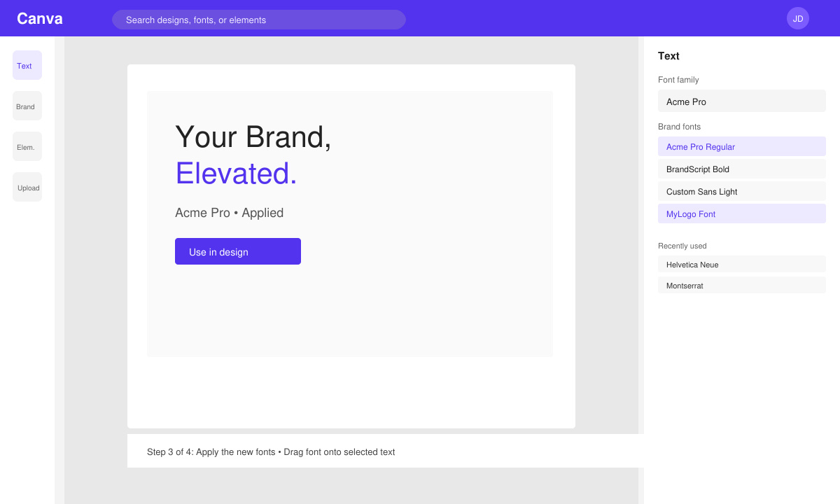Screen dimensions: 840x504
Task: Click the Acme Pro • Applied caption
Action: (x=229, y=213)
